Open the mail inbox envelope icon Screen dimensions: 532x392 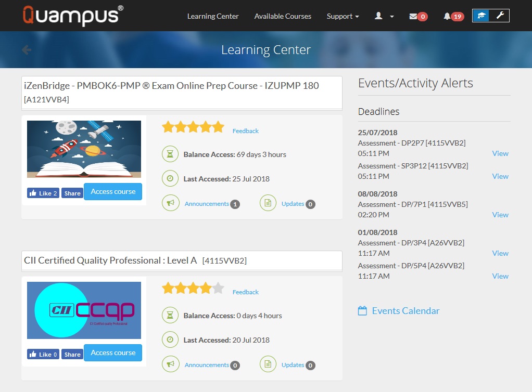point(413,17)
